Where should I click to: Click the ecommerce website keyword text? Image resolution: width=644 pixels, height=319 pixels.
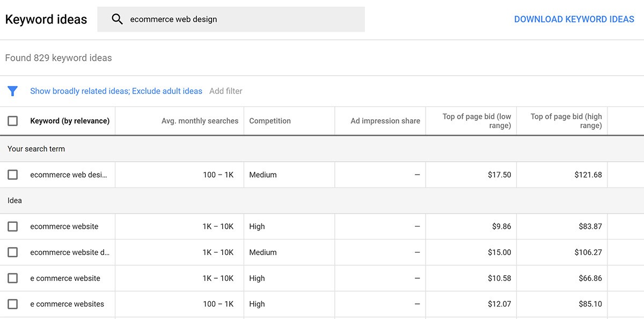click(64, 227)
